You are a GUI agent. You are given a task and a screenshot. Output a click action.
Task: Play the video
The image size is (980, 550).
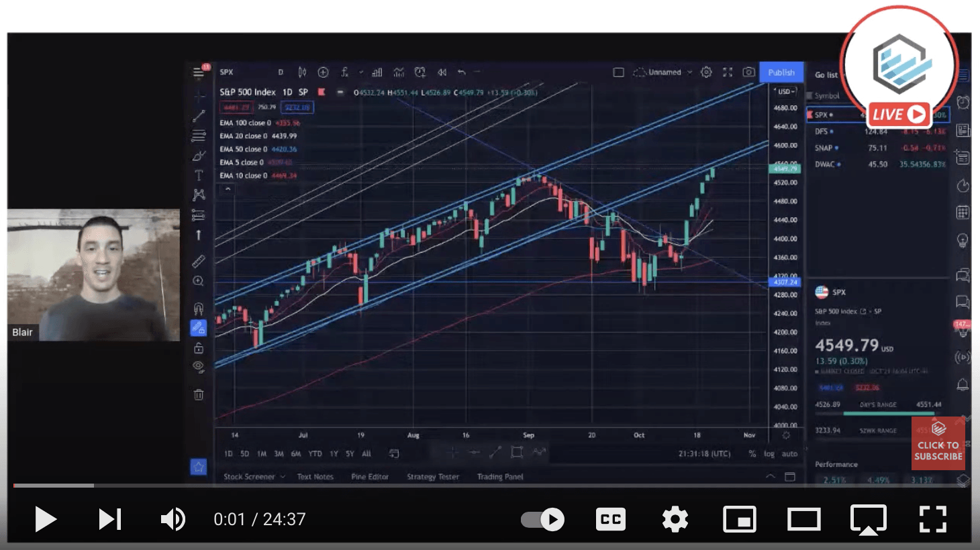tap(45, 519)
